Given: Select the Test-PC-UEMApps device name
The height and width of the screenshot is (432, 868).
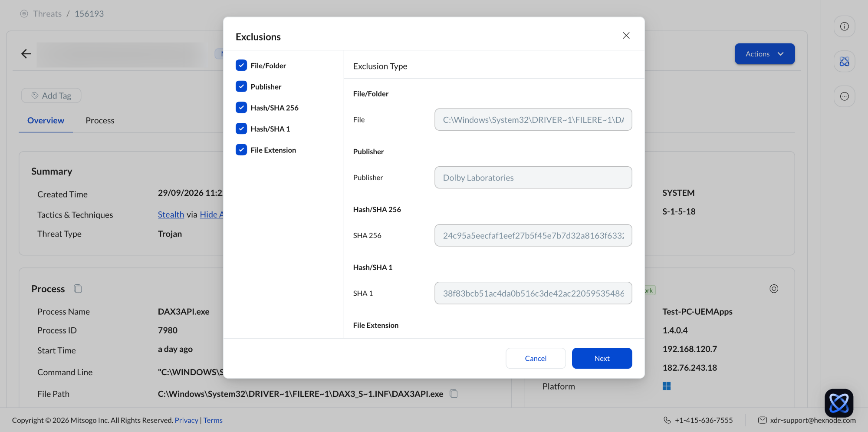Looking at the screenshot, I should 697,311.
